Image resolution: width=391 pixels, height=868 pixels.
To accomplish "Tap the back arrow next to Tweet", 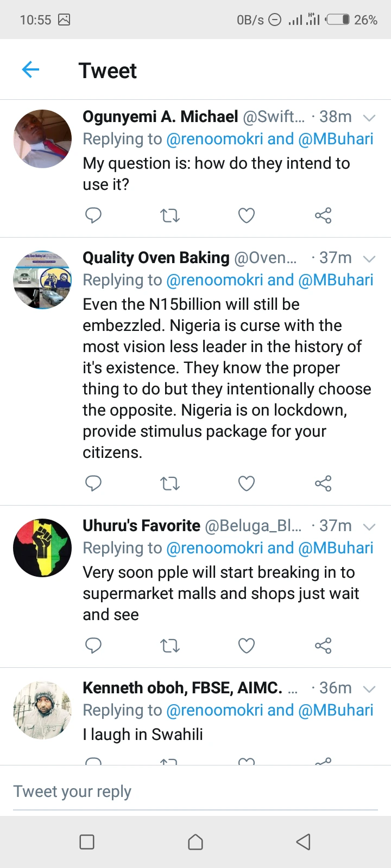I will click(x=31, y=69).
